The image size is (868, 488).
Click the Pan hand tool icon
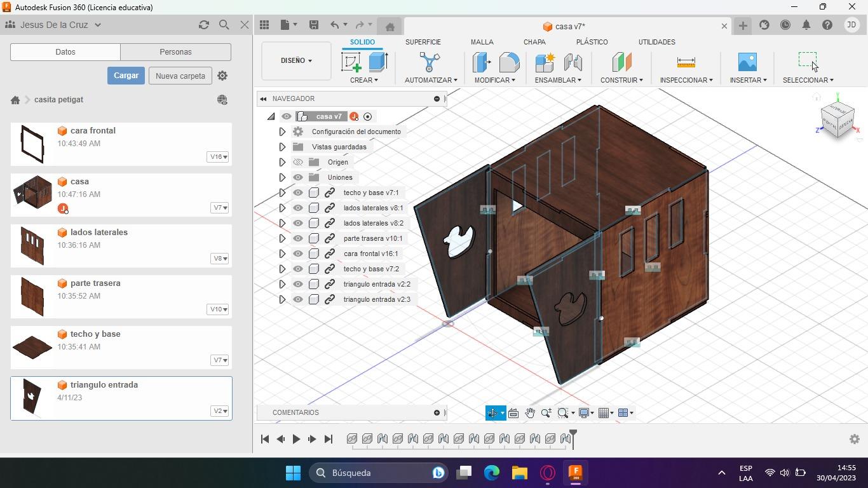[529, 413]
